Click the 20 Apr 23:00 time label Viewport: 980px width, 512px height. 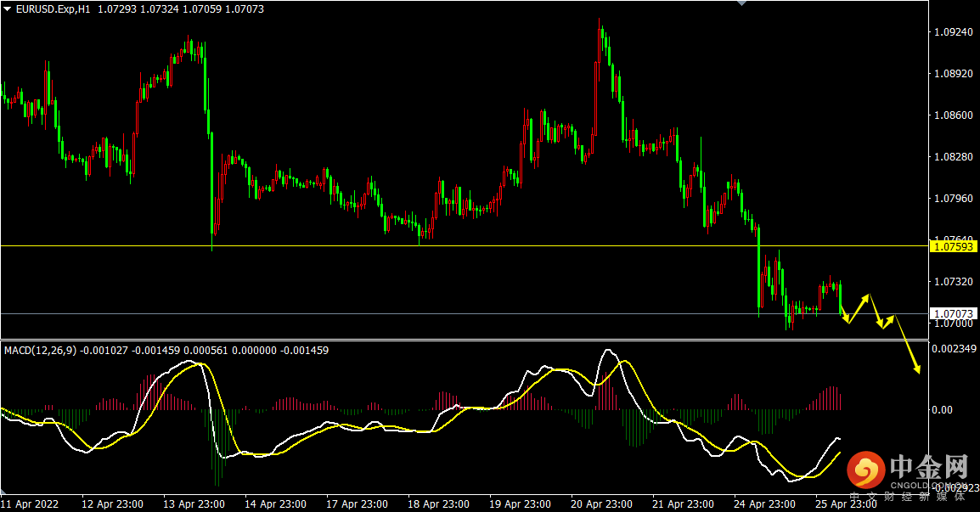click(x=601, y=504)
